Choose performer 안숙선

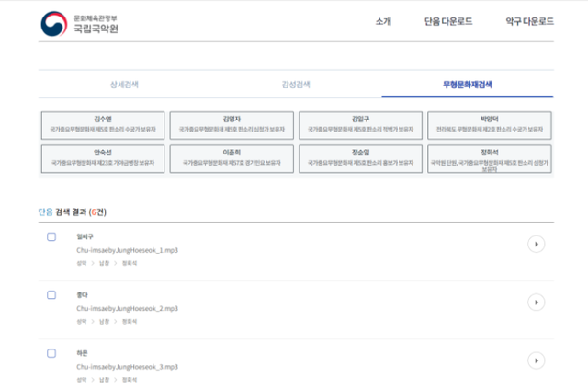103,159
